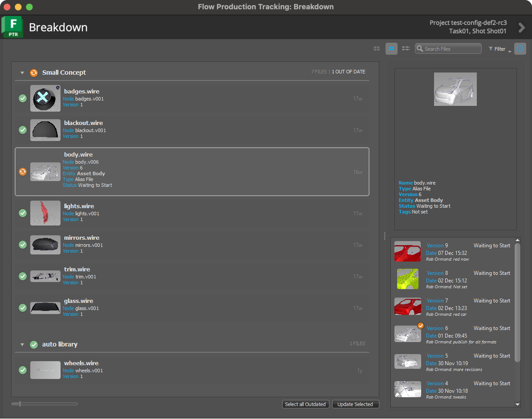Select Version 8 in history list
The image size is (532, 419).
pyautogui.click(x=453, y=279)
